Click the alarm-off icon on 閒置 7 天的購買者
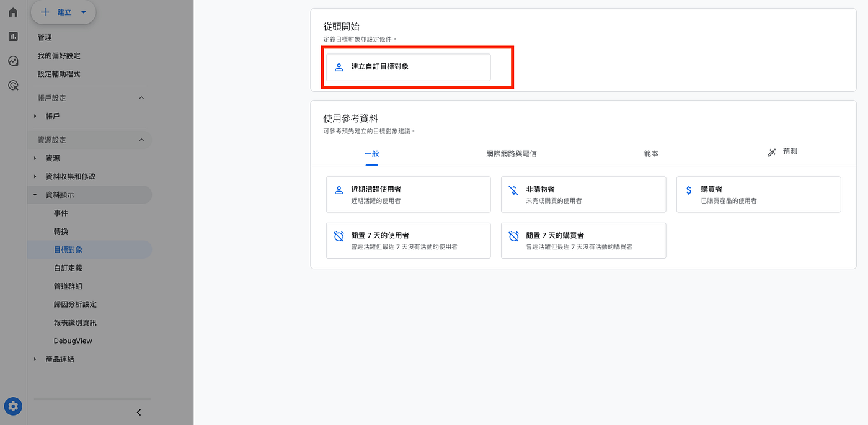This screenshot has width=868, height=425. 513,236
